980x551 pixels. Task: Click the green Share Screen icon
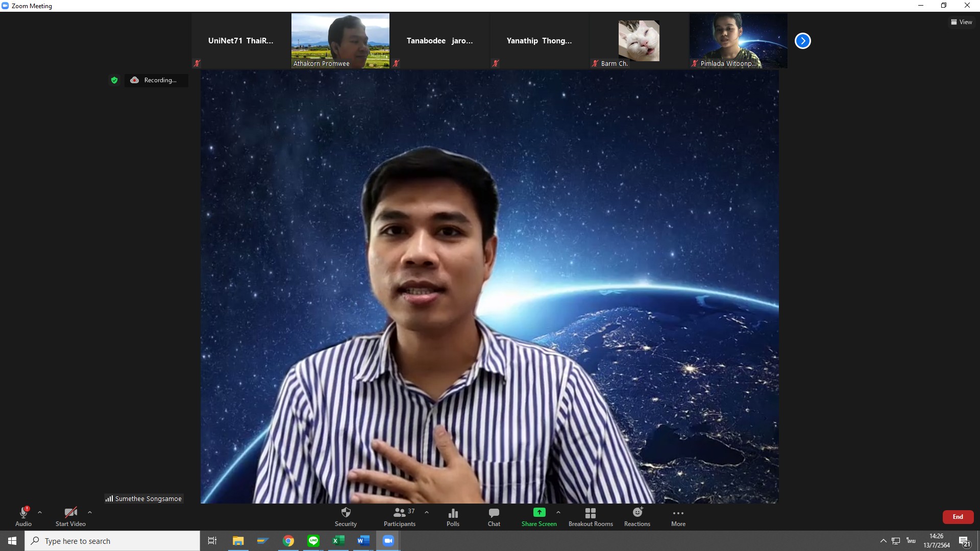pos(539,512)
